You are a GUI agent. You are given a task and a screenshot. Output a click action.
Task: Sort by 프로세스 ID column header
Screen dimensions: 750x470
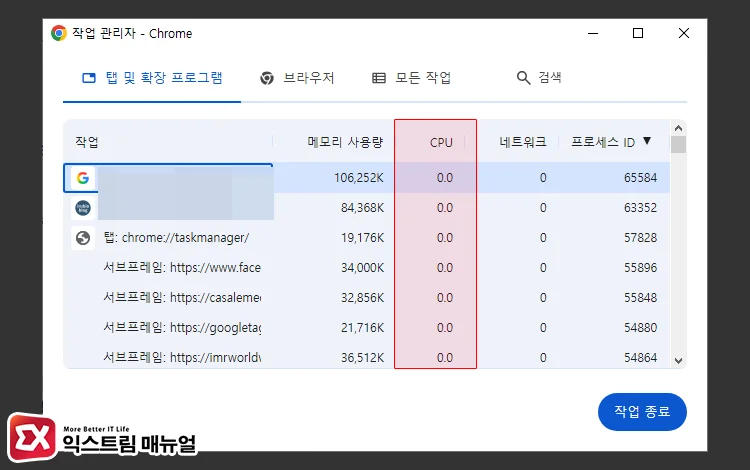pos(603,142)
